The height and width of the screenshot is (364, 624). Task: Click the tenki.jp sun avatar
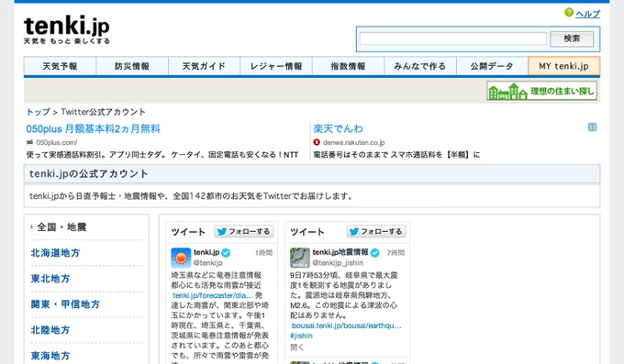click(181, 258)
